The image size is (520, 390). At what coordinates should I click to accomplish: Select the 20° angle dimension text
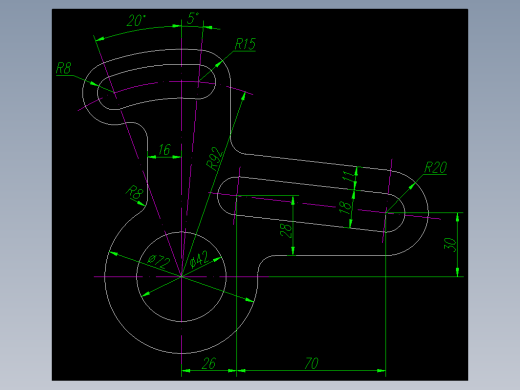click(136, 21)
